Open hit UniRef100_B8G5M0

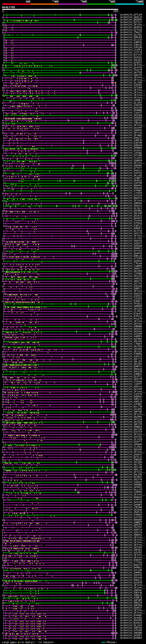click(x=131, y=20)
